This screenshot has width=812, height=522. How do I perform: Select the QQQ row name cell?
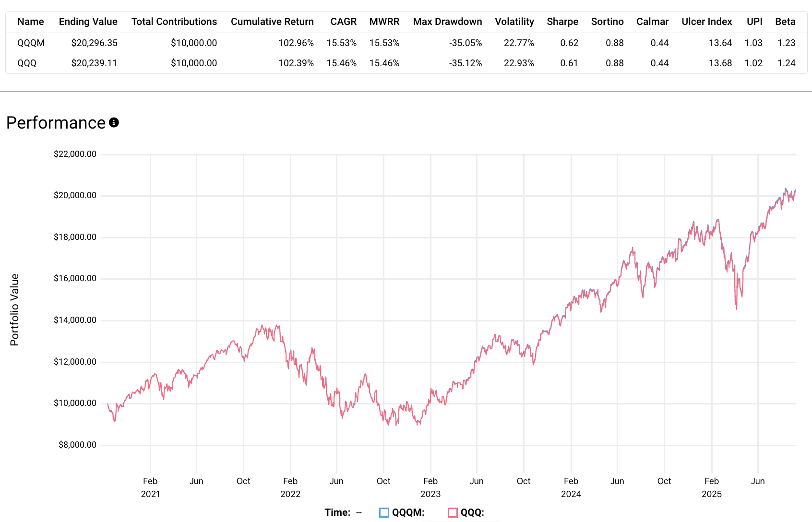27,63
